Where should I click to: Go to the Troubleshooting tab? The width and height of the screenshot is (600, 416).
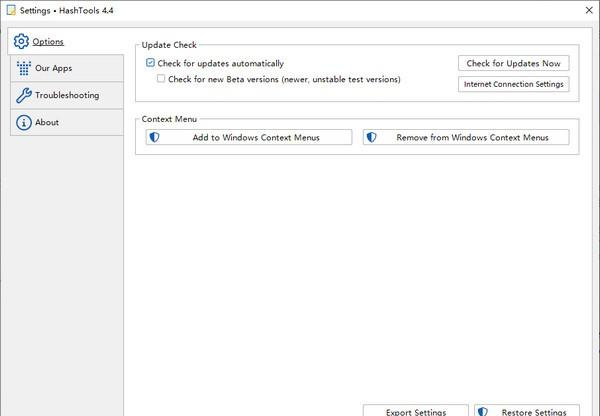point(67,95)
